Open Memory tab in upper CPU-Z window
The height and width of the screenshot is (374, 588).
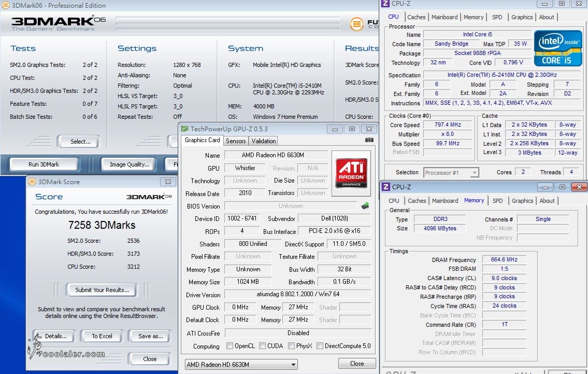[474, 17]
